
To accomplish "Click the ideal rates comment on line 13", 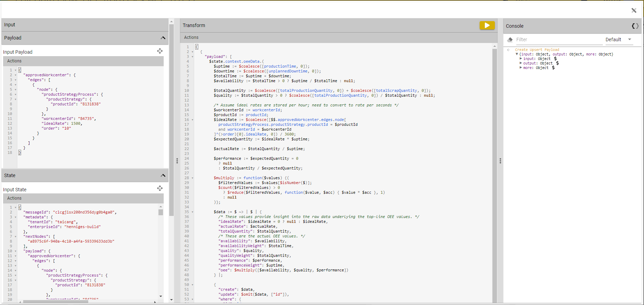I will (x=306, y=105).
